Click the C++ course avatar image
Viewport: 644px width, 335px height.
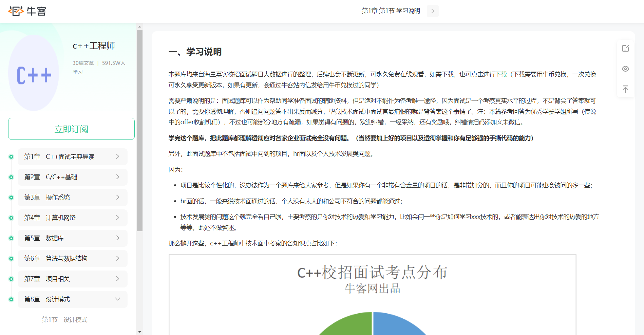tap(34, 72)
